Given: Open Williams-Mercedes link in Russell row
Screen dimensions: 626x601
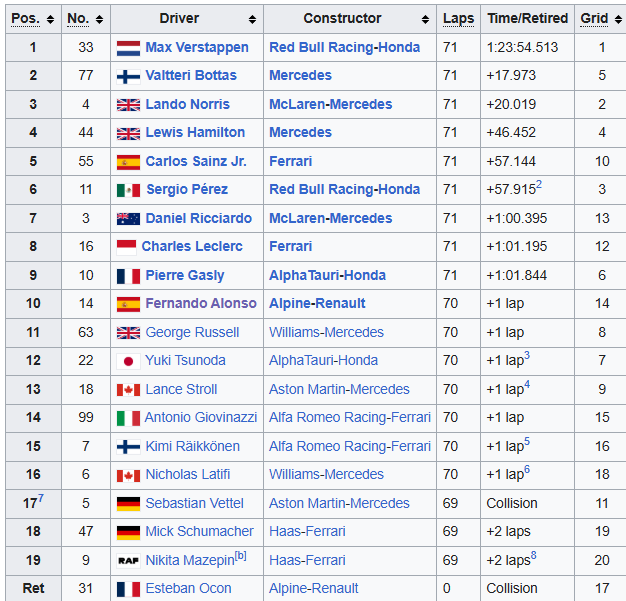Looking at the screenshot, I should (x=326, y=333).
